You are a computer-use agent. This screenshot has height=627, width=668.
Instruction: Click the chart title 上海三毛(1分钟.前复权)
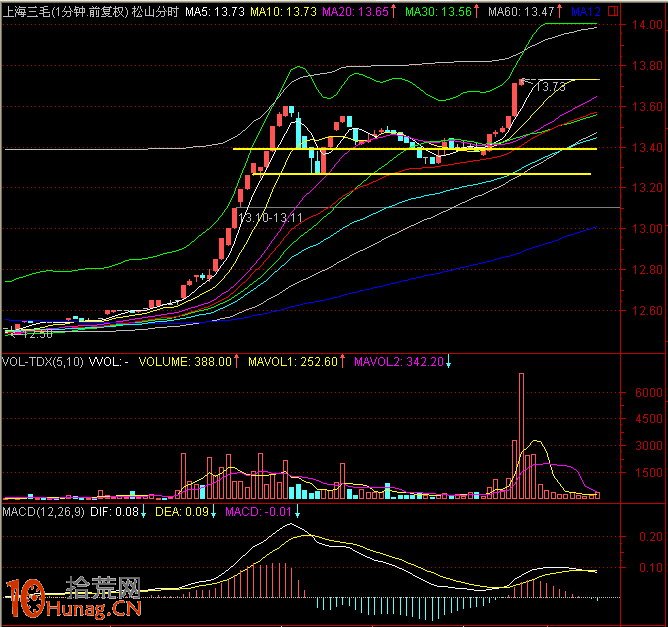coord(65,12)
